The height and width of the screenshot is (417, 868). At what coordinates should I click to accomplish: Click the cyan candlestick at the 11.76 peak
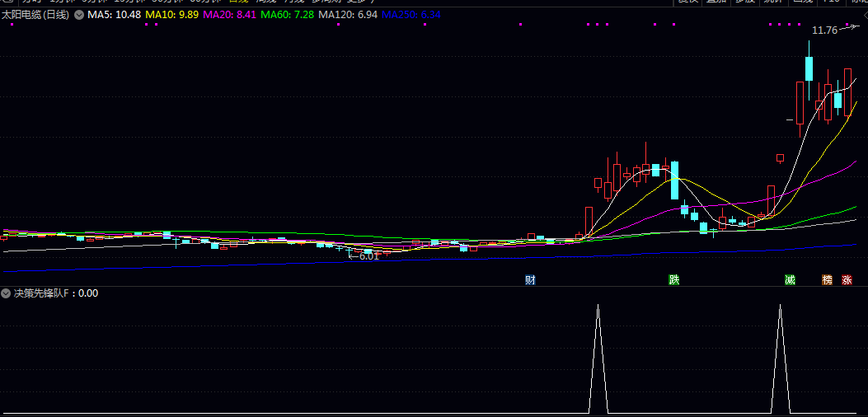[x=809, y=68]
